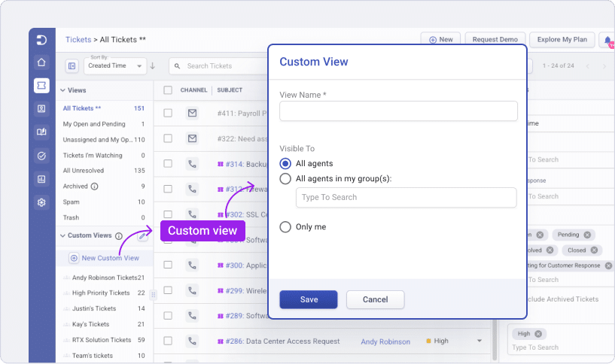Select the All agents radio button
This screenshot has height=364, width=615.
pos(285,163)
